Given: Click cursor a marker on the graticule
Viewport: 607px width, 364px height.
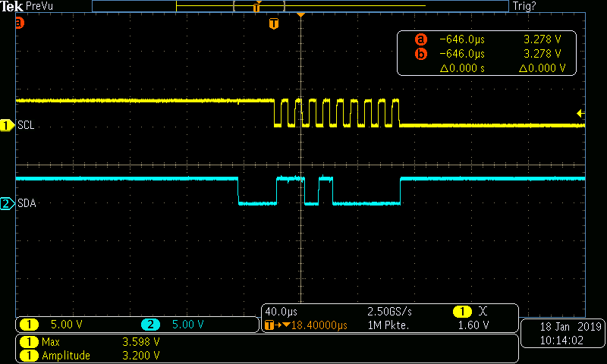Looking at the screenshot, I should click(x=20, y=23).
